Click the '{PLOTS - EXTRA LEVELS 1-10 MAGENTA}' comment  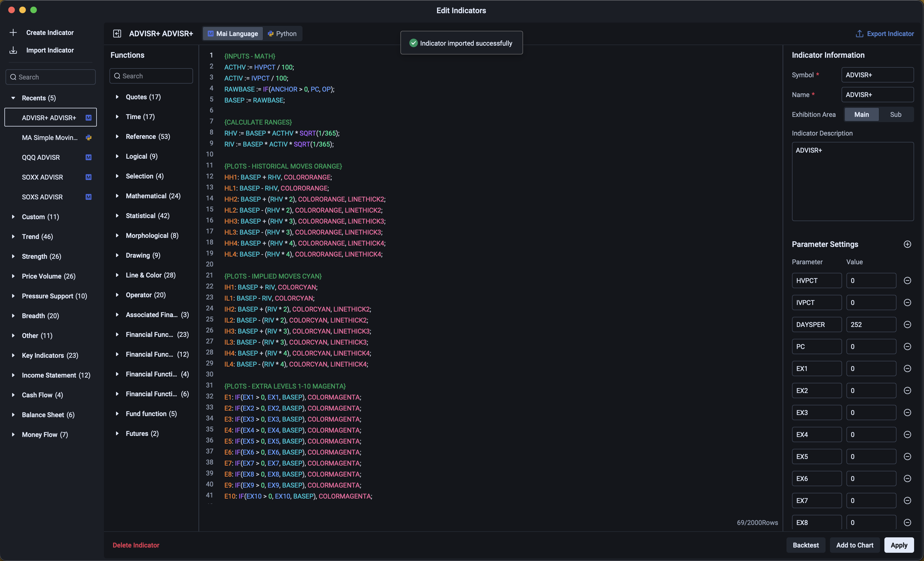click(x=285, y=386)
